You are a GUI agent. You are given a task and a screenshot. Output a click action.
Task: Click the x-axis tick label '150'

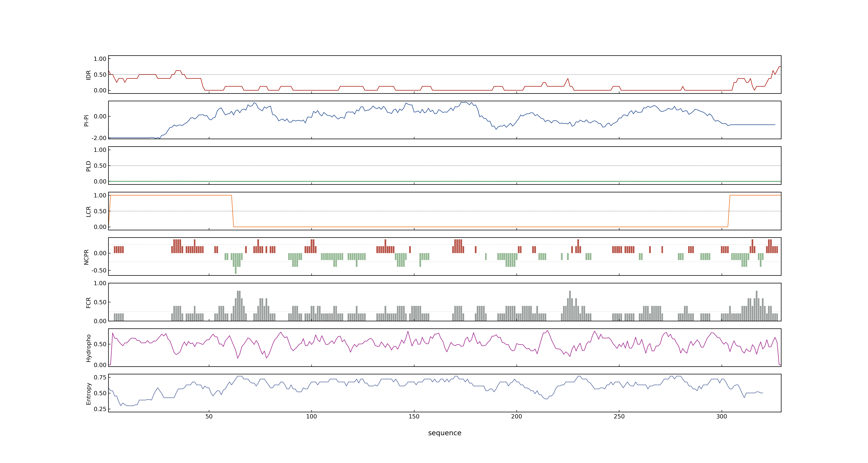tap(414, 416)
